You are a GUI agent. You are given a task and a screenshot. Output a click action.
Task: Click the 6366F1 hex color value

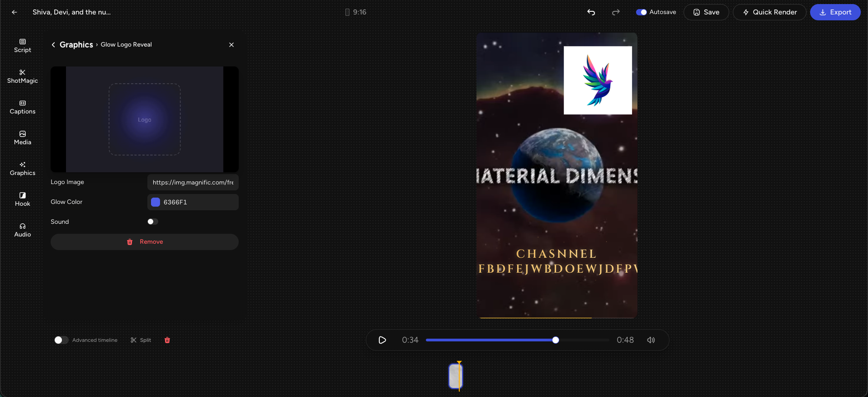175,202
